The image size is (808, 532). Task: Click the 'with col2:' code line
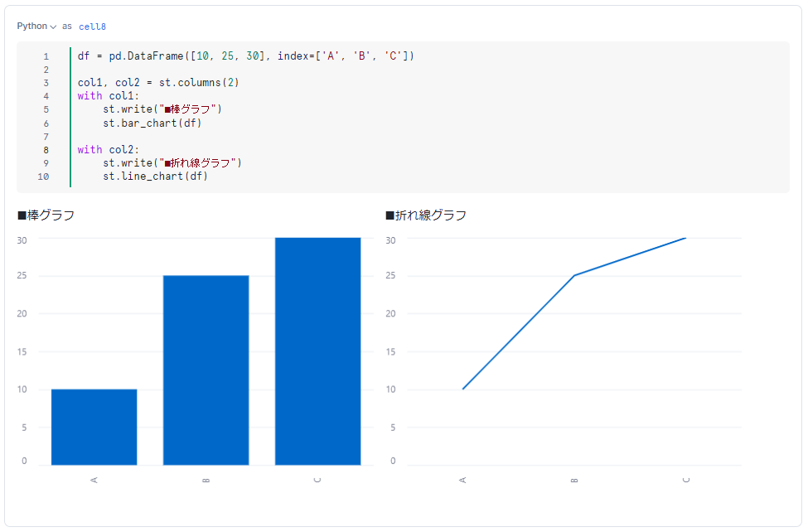point(109,149)
